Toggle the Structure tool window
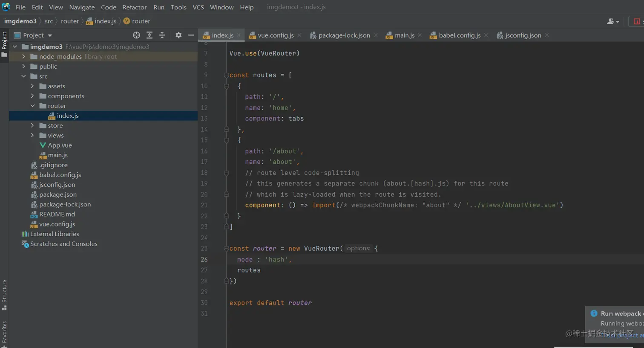This screenshot has height=348, width=644. (x=4, y=294)
